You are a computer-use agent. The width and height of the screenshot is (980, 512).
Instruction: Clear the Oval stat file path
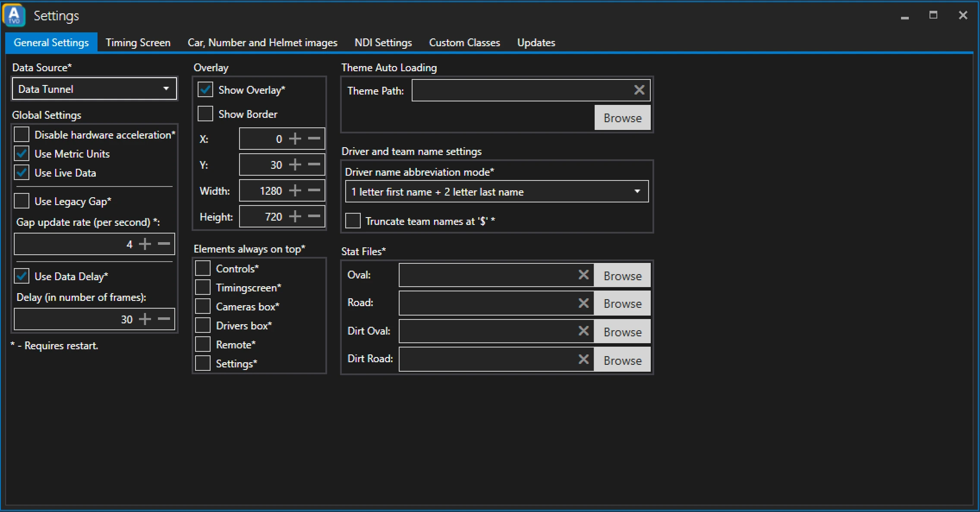pyautogui.click(x=583, y=275)
